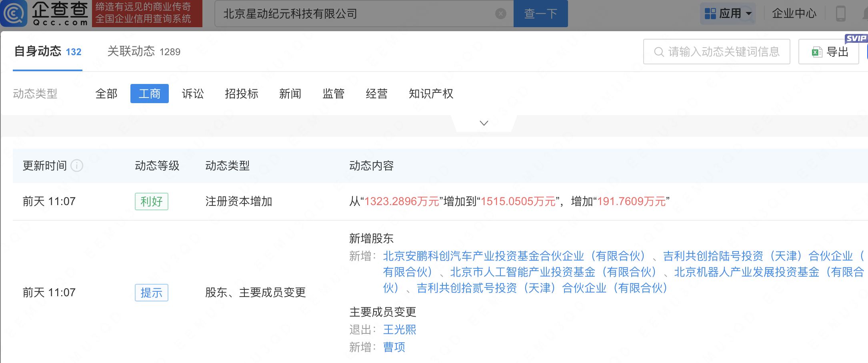Screen dimensions: 868x363
Task: Filter by 全部 dynamic type
Action: point(106,94)
